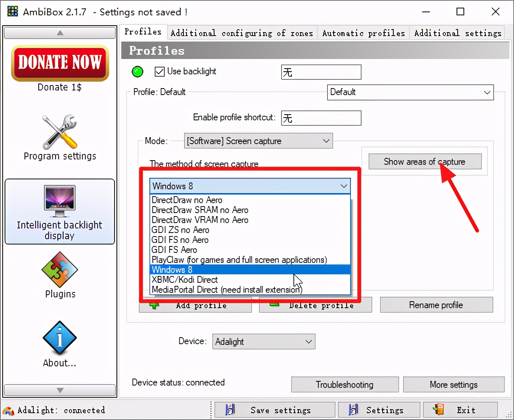Open the Mode dropdown

(x=258, y=141)
